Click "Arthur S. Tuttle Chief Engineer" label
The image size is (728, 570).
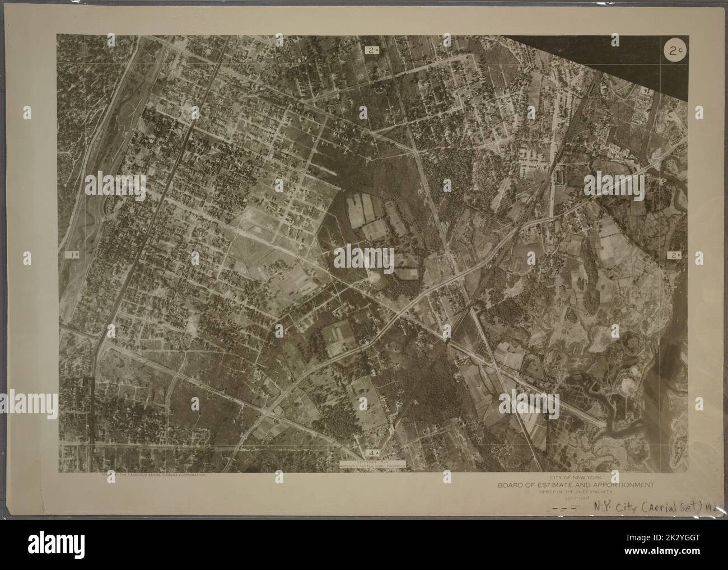(x=373, y=465)
